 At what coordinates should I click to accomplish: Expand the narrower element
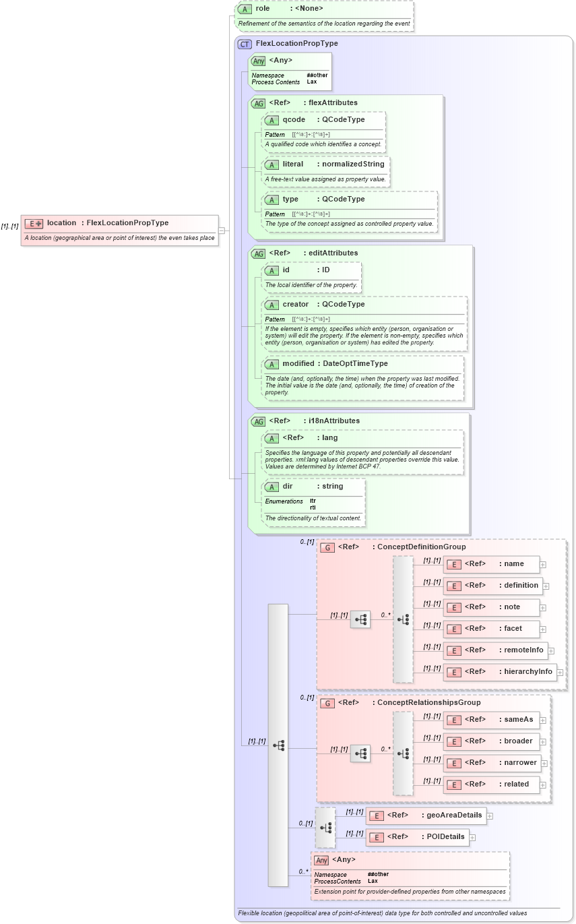544,764
